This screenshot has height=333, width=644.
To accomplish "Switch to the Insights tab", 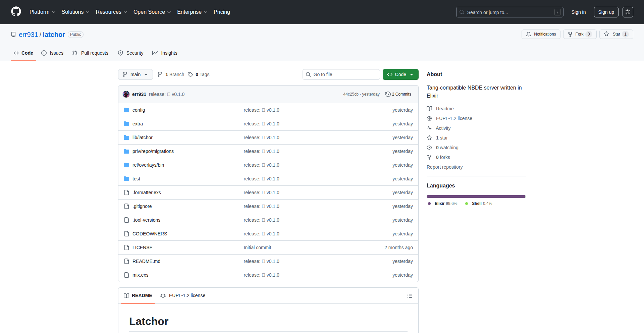I will pyautogui.click(x=165, y=53).
